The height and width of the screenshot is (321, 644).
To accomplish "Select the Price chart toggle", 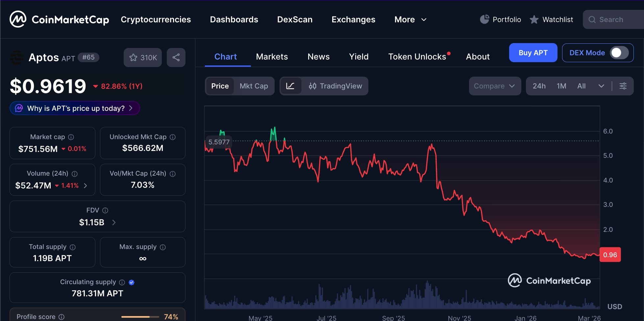I will click(220, 86).
